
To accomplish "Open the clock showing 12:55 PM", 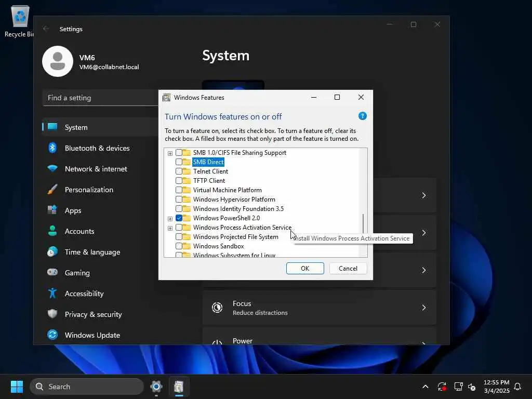I will (x=496, y=382).
